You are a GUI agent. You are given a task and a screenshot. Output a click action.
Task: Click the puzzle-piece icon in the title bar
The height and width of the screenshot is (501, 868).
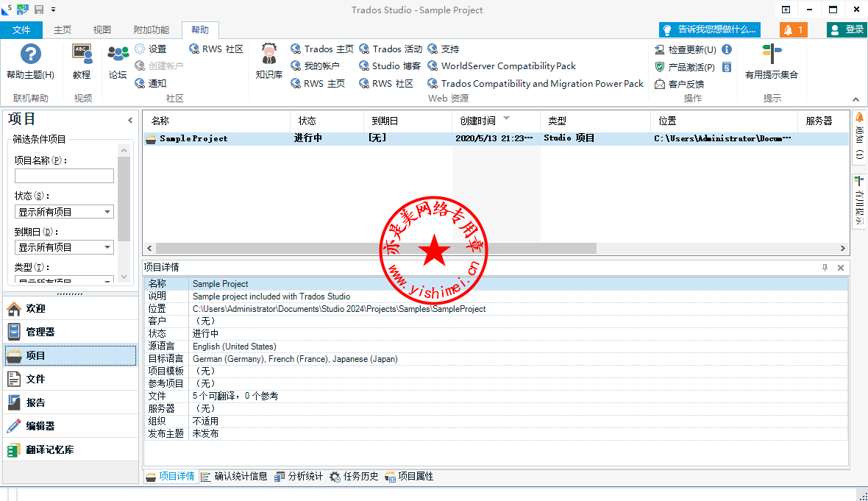coord(23,10)
